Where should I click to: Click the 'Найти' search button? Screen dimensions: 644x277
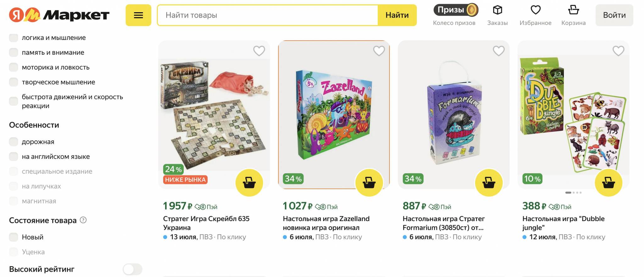pos(397,15)
